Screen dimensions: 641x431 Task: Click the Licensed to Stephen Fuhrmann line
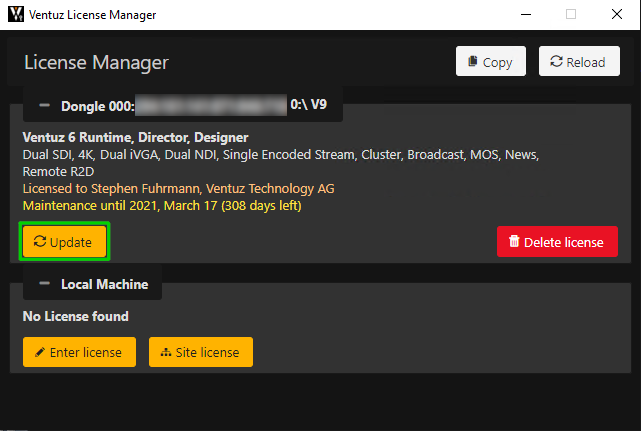click(x=178, y=188)
